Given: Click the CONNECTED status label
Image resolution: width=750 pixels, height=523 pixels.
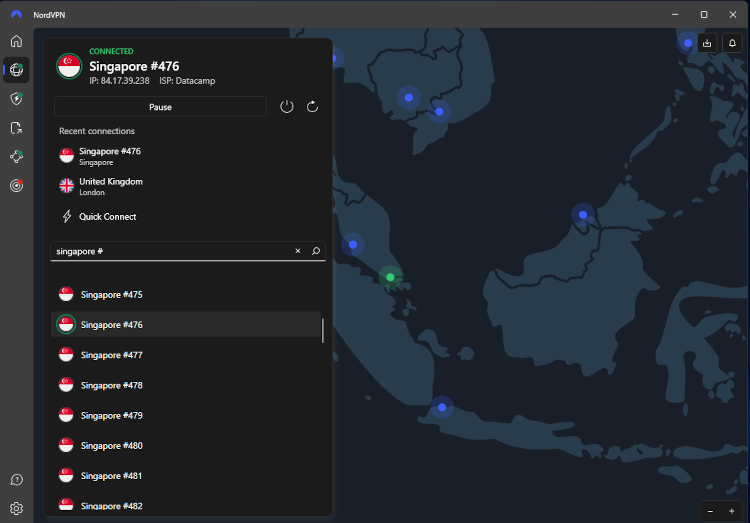Looking at the screenshot, I should (x=111, y=51).
